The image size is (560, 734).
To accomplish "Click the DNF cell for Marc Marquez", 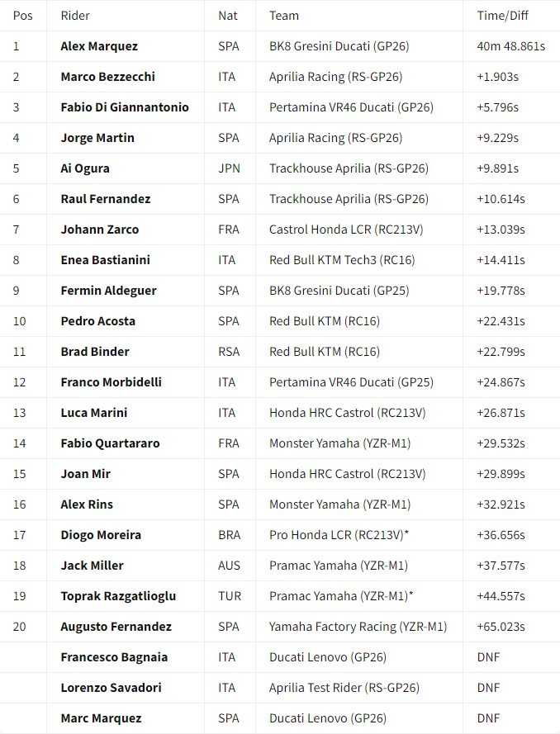I will [488, 718].
